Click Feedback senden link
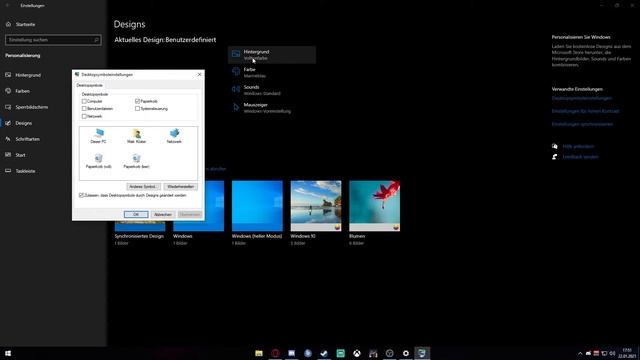 [x=580, y=157]
